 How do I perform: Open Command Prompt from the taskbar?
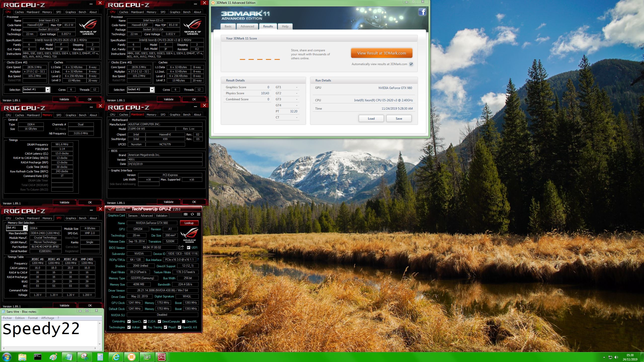[38, 357]
